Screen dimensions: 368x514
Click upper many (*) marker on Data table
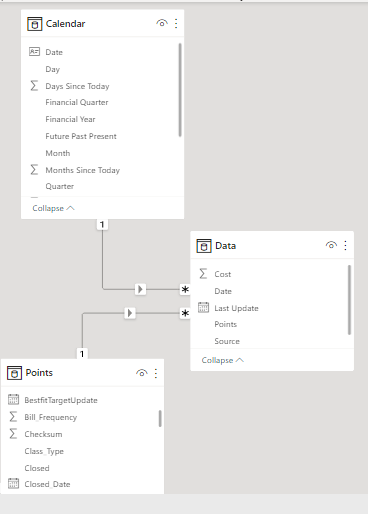tap(185, 289)
